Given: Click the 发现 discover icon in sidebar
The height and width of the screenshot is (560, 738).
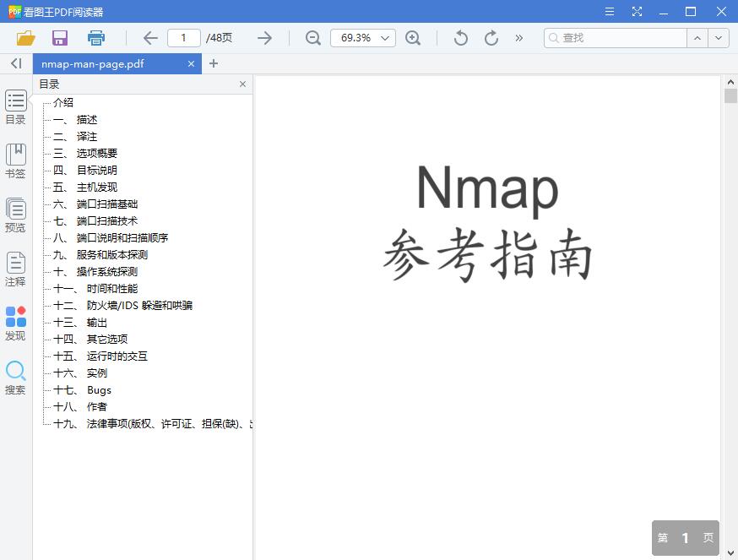Looking at the screenshot, I should pyautogui.click(x=15, y=323).
